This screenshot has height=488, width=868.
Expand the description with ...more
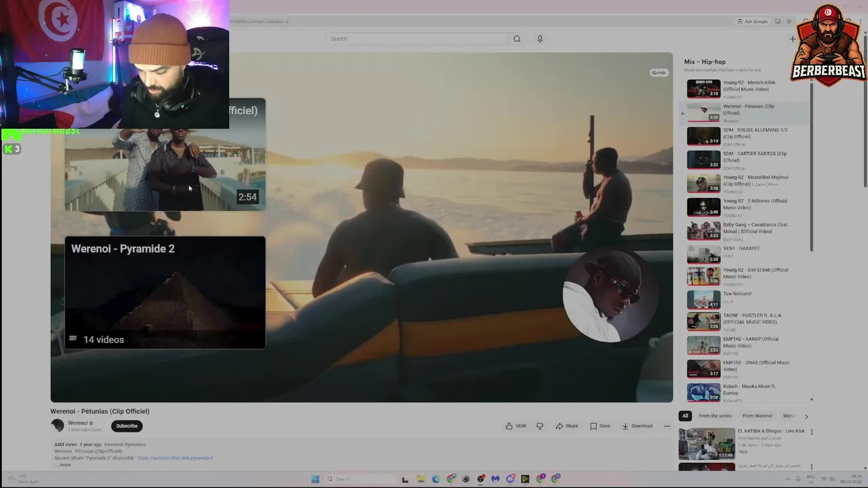(x=63, y=465)
